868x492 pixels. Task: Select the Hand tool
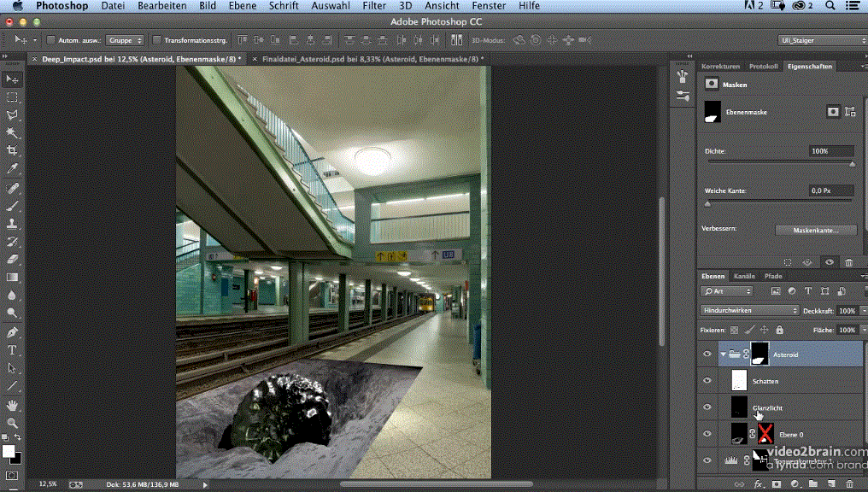click(x=12, y=405)
